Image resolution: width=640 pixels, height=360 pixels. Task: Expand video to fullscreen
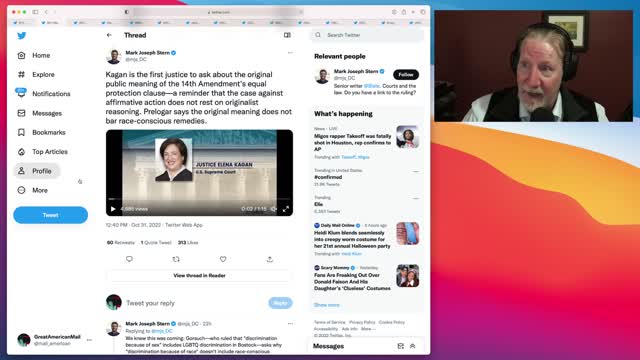tap(286, 209)
